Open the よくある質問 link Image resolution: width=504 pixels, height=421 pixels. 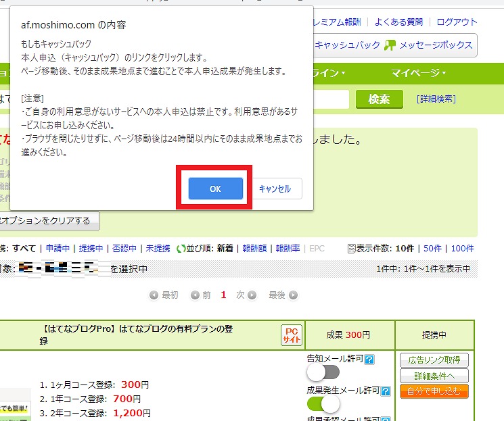[x=398, y=22]
